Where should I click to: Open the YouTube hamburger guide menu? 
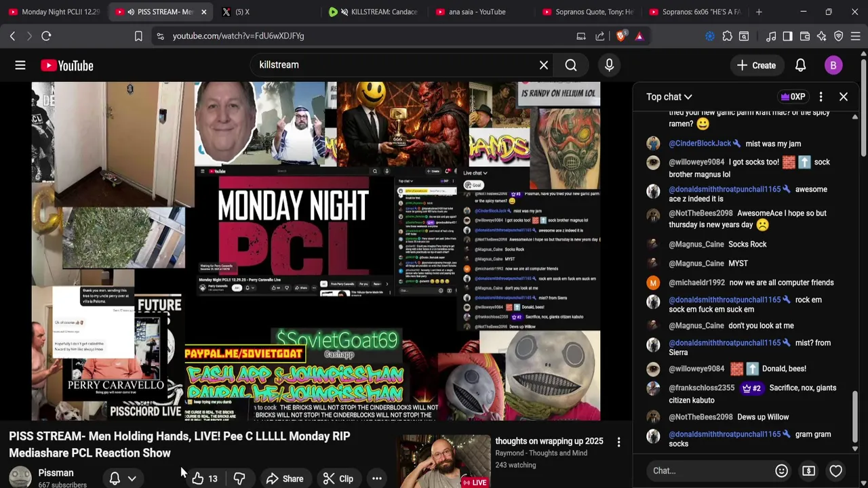coord(20,65)
